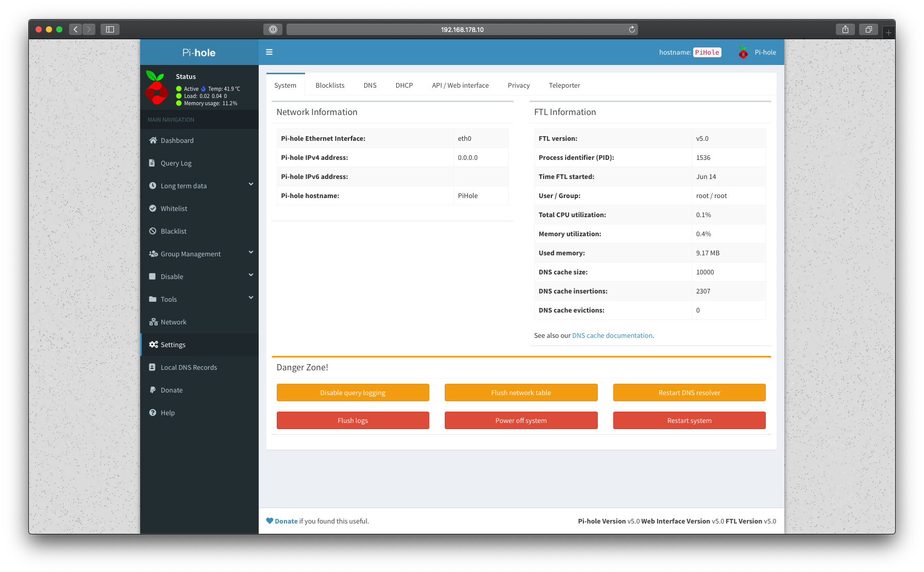Switch to the Blocklists tab
Image resolution: width=924 pixels, height=572 pixels.
[x=330, y=85]
